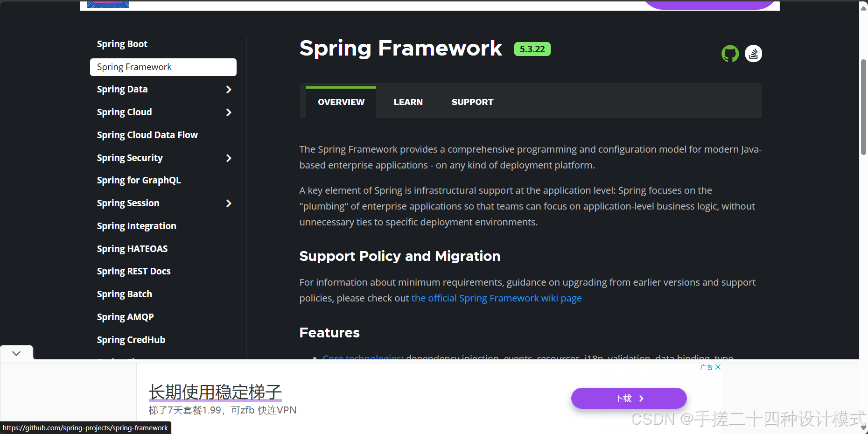
Task: Switch to the LEARN tab
Action: click(408, 102)
